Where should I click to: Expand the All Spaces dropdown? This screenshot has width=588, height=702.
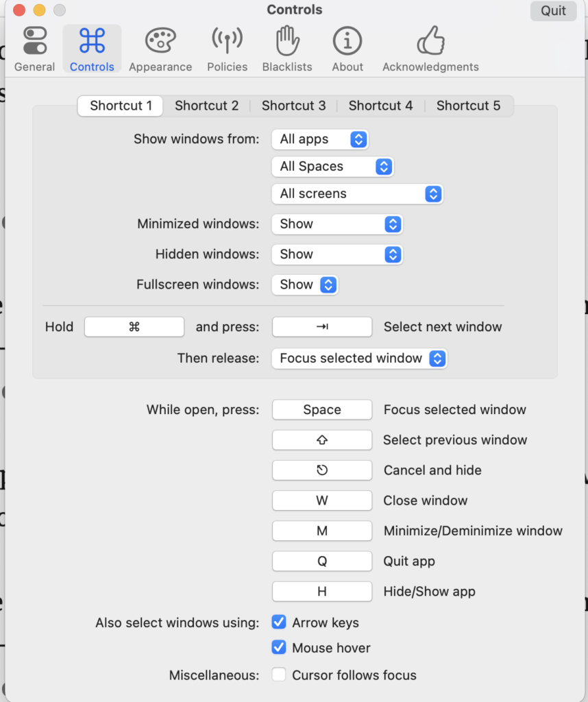point(332,167)
